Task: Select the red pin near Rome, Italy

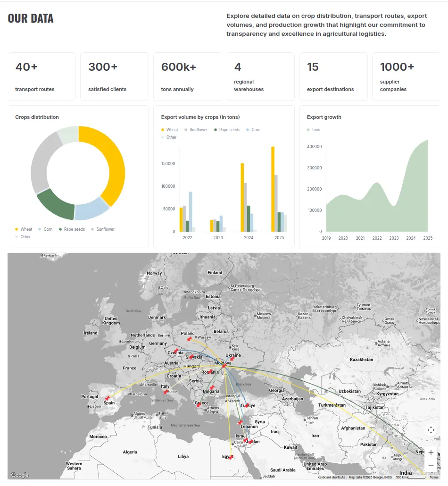Action: 166,392
